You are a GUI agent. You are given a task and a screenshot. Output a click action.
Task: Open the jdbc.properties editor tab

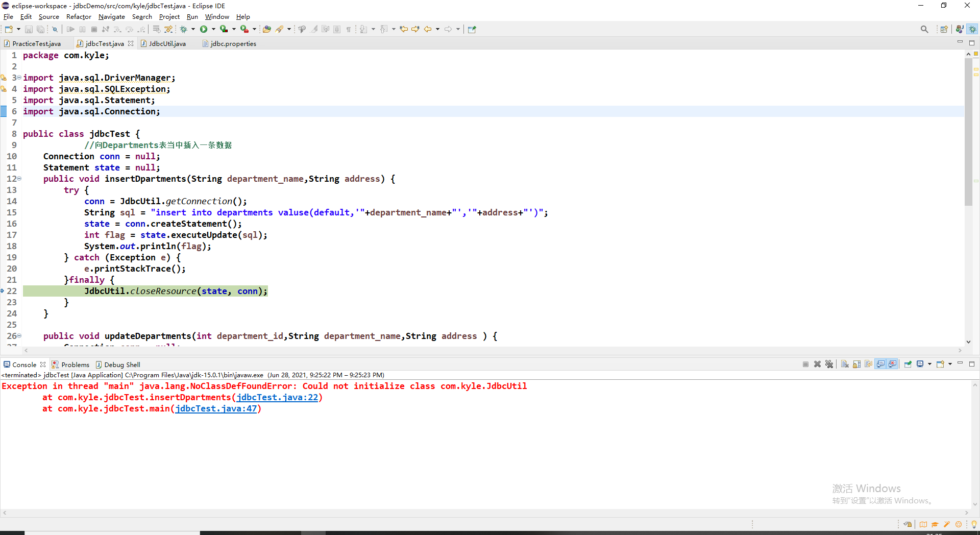(233, 44)
